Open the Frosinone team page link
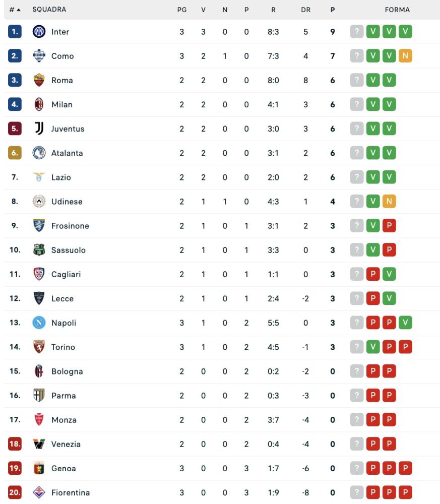This screenshot has width=440, height=504. [70, 226]
